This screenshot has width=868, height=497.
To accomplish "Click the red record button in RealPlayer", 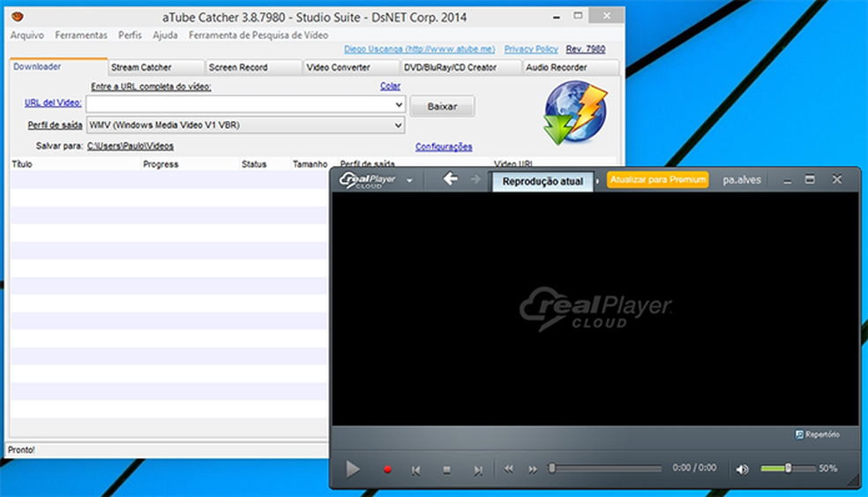I will [x=387, y=470].
